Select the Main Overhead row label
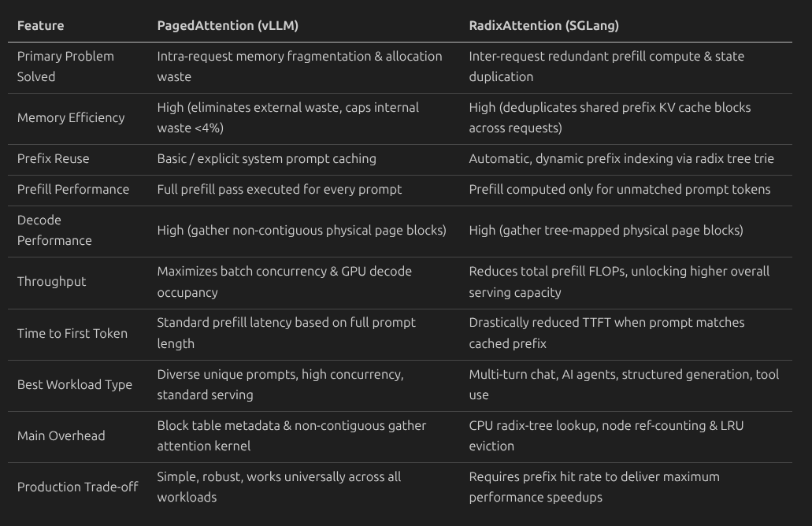Viewport: 812px width, 526px height. [61, 435]
